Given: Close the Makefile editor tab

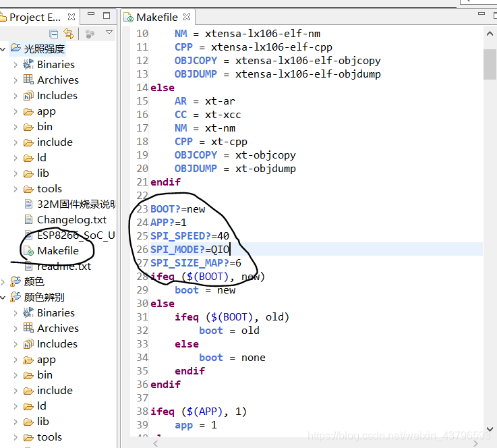Looking at the screenshot, I should pyautogui.click(x=187, y=17).
